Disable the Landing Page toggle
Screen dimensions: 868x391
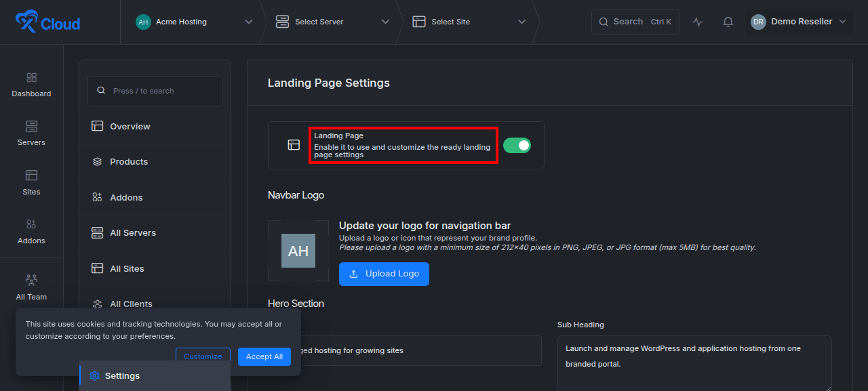(517, 145)
